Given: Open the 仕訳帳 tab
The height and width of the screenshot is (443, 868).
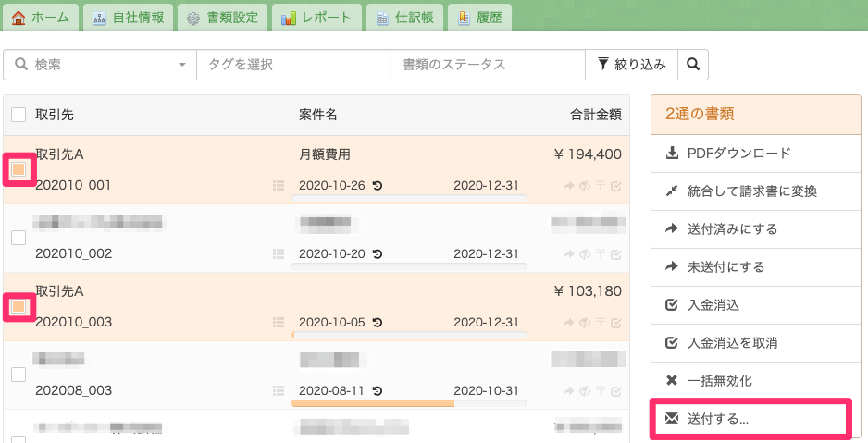Looking at the screenshot, I should click(404, 18).
